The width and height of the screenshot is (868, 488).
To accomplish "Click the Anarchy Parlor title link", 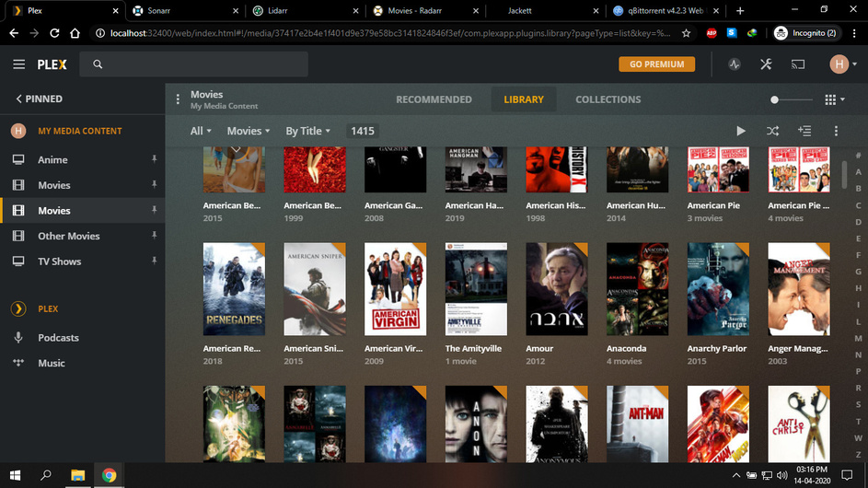I will pos(716,348).
